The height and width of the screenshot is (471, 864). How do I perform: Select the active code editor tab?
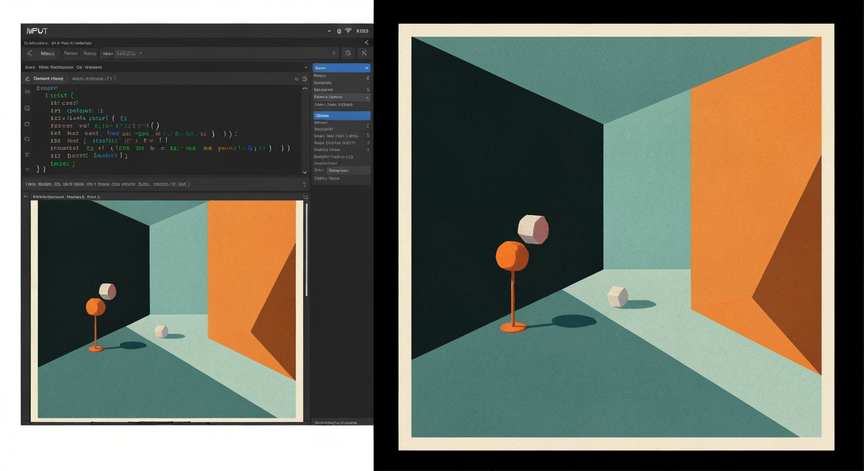point(48,79)
